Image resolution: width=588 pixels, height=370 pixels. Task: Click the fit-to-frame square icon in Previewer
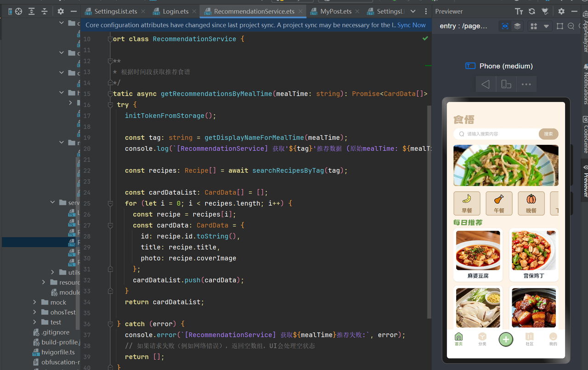coord(560,26)
